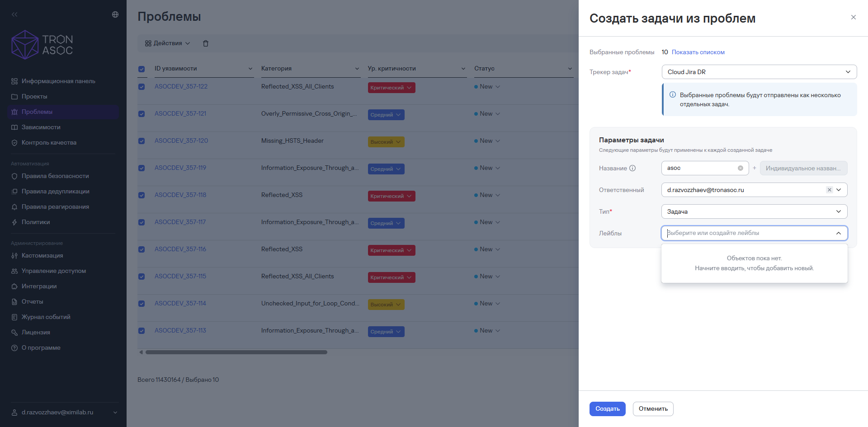Open user menu d.razvozzhaev@ximilab.ru
The image size is (868, 427).
[x=64, y=413]
